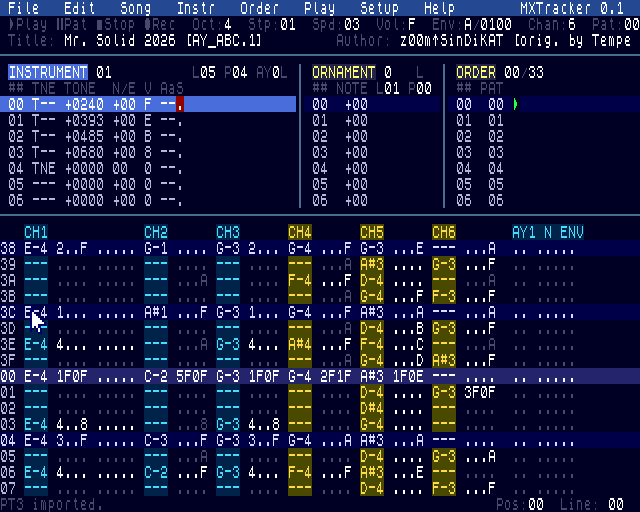Play current pattern with Pat
Viewport: 640px width, 512px height.
click(x=71, y=24)
